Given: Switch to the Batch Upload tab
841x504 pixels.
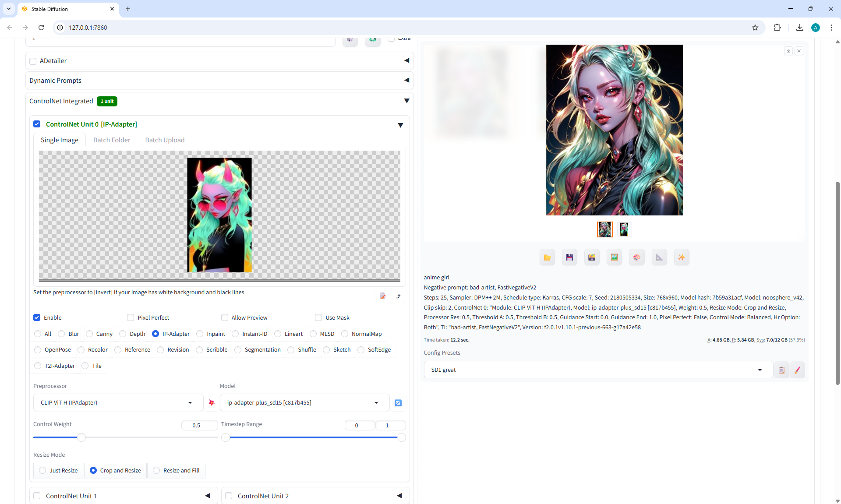Looking at the screenshot, I should 165,140.
